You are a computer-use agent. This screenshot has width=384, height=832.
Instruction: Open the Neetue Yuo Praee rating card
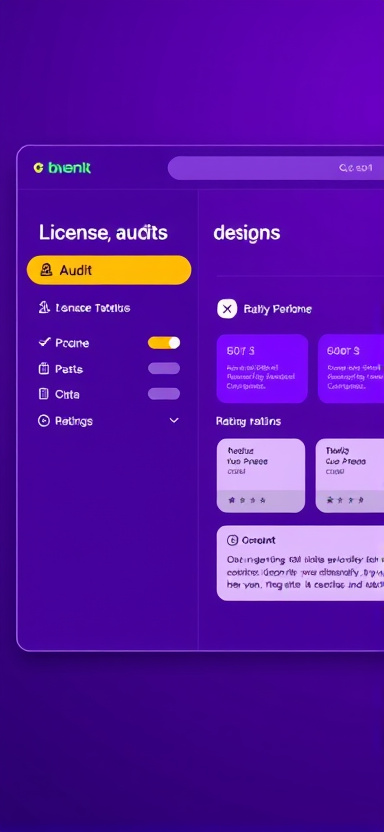261,475
